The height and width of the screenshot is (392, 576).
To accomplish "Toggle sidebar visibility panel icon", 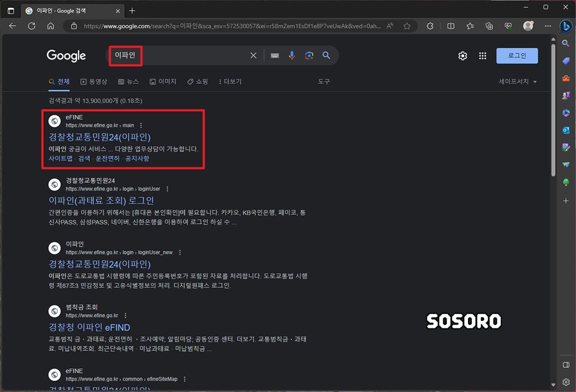I will coord(566,365).
